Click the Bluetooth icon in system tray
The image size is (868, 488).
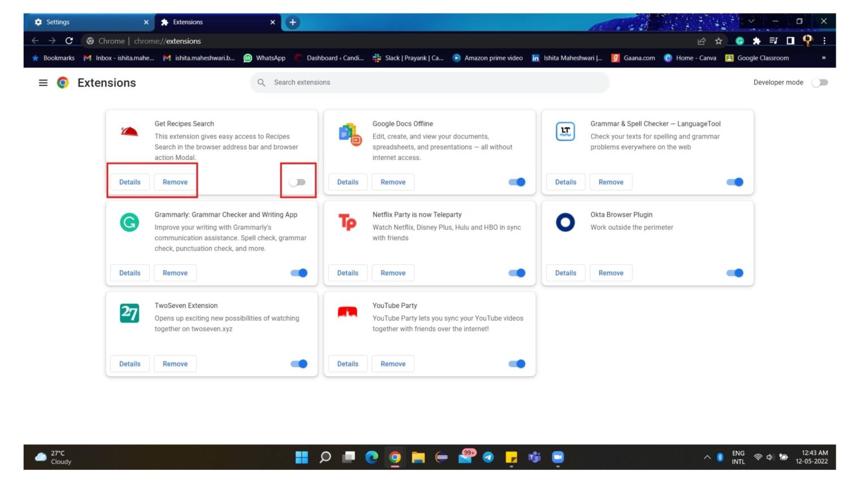(x=720, y=457)
